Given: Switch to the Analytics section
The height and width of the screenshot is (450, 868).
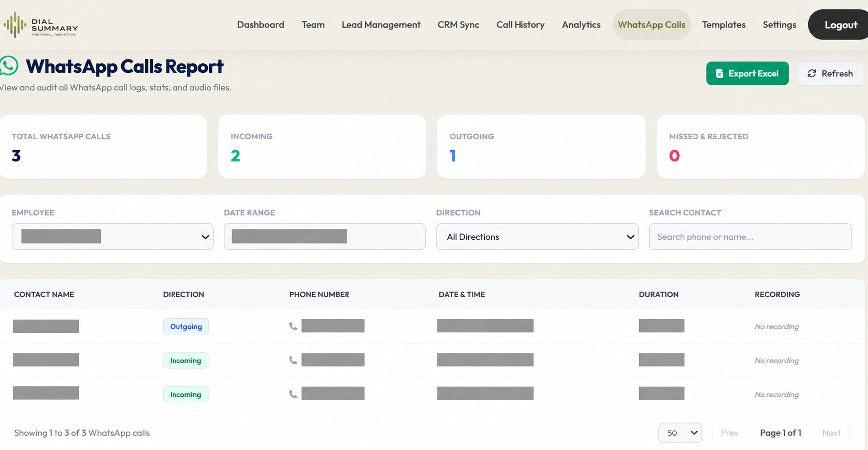Looking at the screenshot, I should click(581, 25).
